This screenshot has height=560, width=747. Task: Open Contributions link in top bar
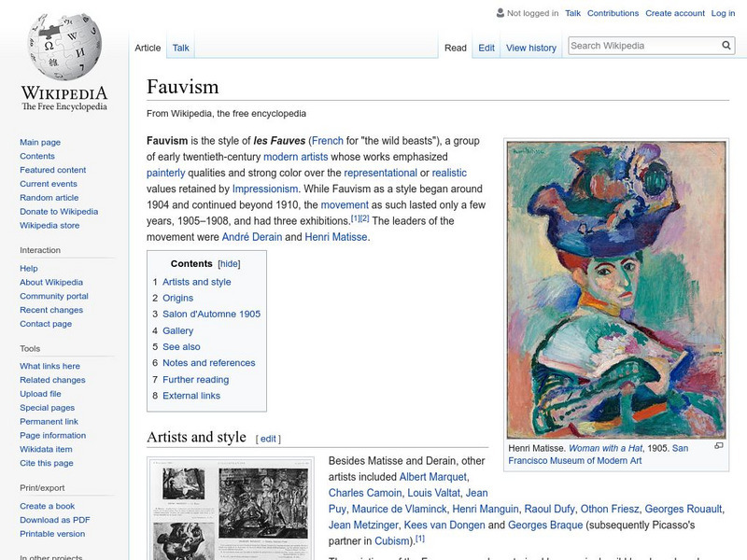coord(613,13)
